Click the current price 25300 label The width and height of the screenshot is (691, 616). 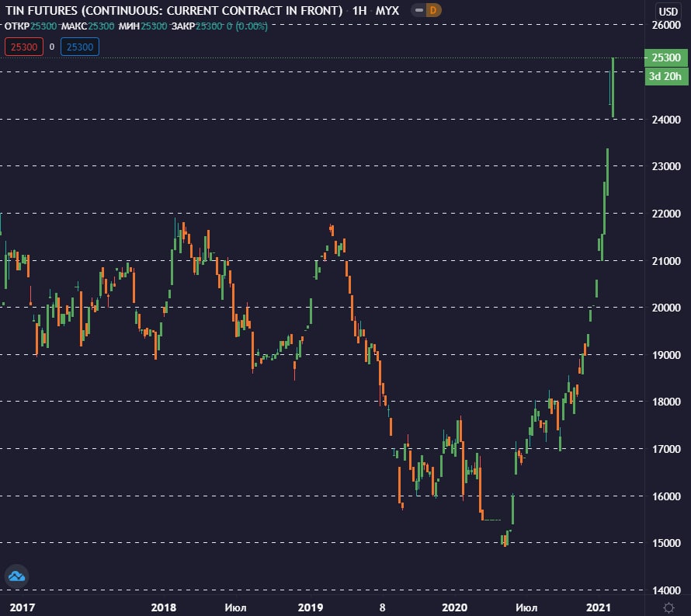tap(666, 57)
